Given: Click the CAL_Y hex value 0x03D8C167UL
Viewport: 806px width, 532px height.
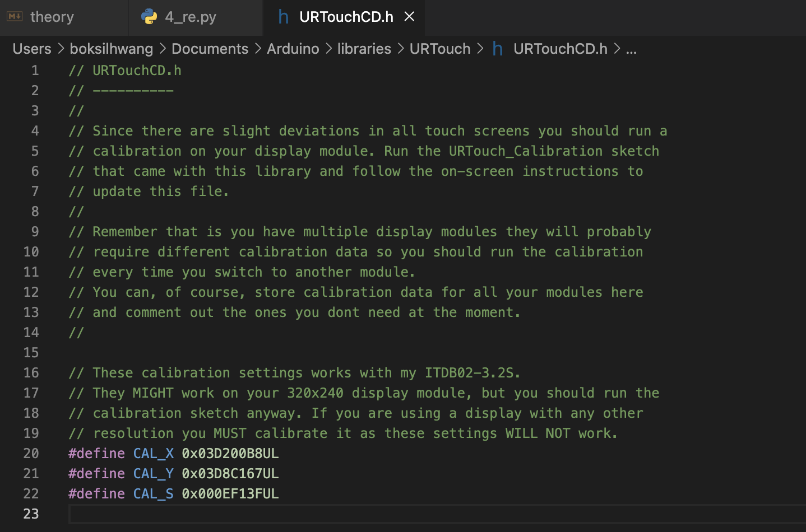Looking at the screenshot, I should (230, 473).
